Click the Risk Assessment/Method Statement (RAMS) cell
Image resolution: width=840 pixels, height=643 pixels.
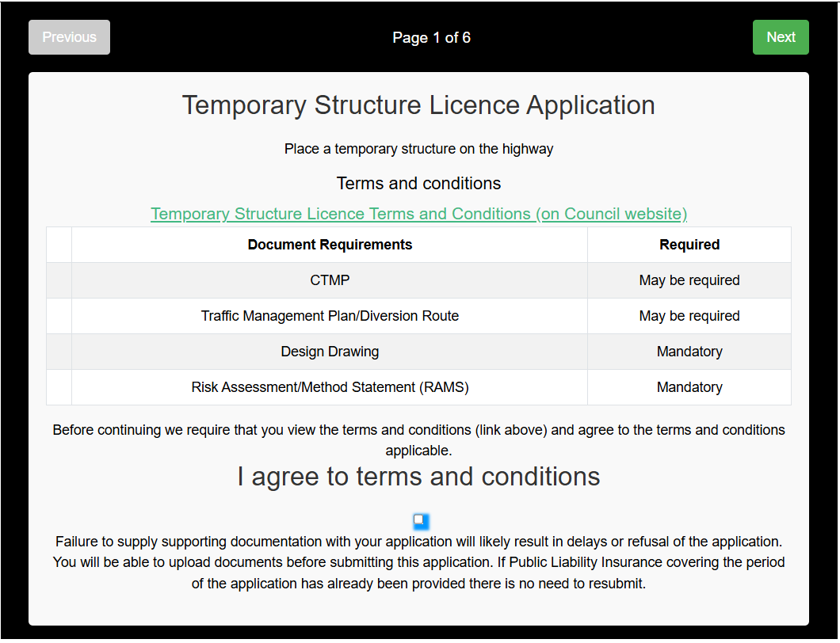[x=330, y=386]
